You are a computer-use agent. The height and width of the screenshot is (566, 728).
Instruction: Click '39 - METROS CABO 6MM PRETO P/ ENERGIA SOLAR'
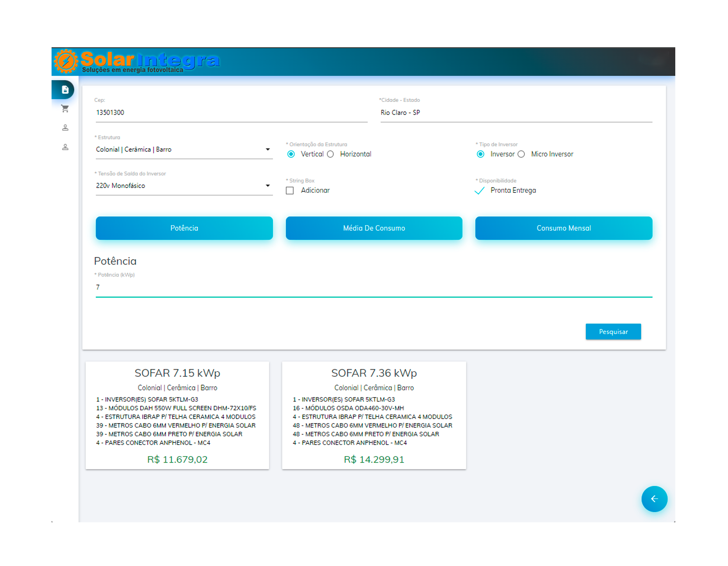tap(169, 434)
